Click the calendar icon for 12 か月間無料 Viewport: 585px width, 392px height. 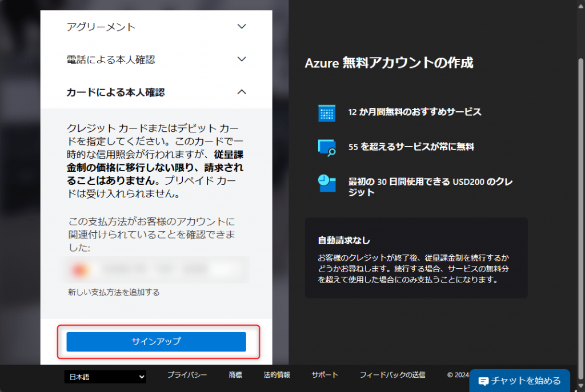[x=327, y=114]
